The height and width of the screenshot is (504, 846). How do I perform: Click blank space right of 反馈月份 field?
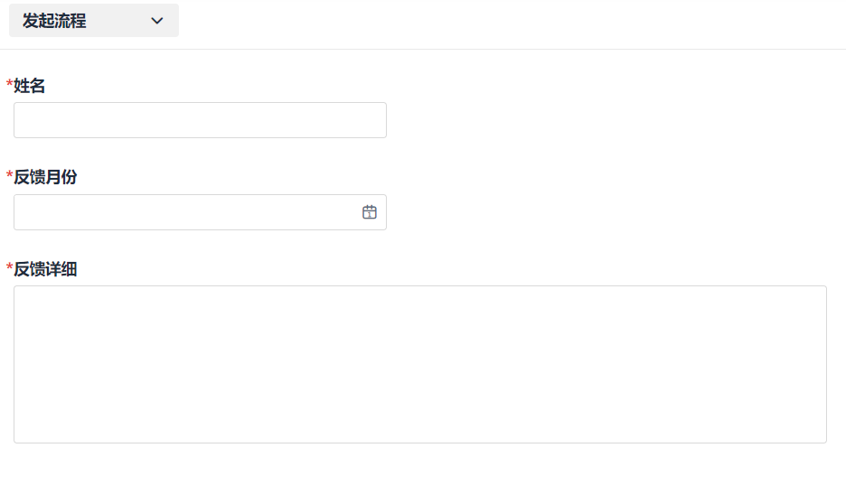[615, 212]
